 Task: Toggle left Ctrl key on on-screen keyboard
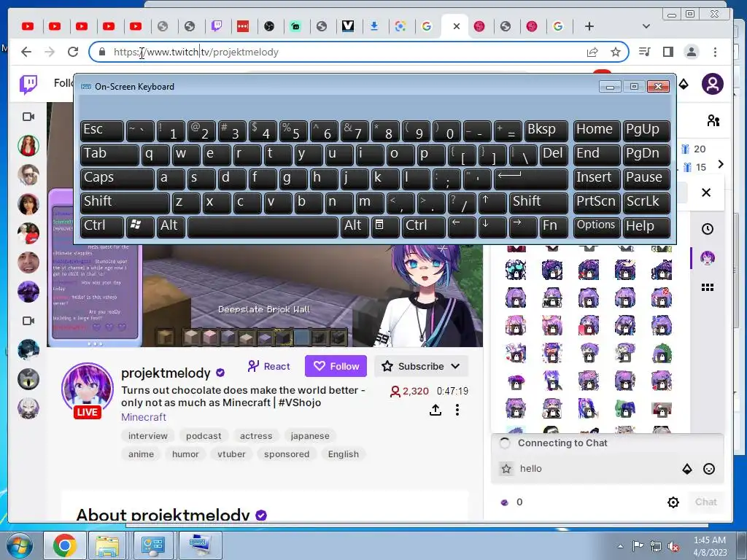(102, 226)
